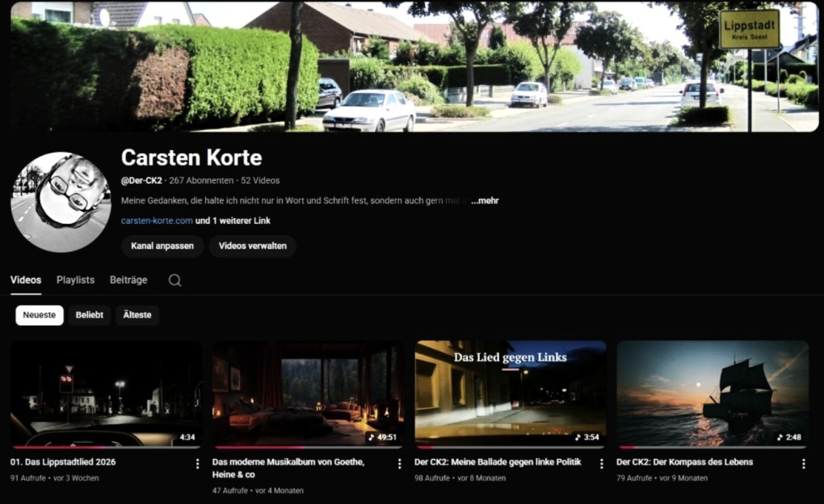
Task: Select the Beliebt sort filter
Action: click(x=90, y=315)
